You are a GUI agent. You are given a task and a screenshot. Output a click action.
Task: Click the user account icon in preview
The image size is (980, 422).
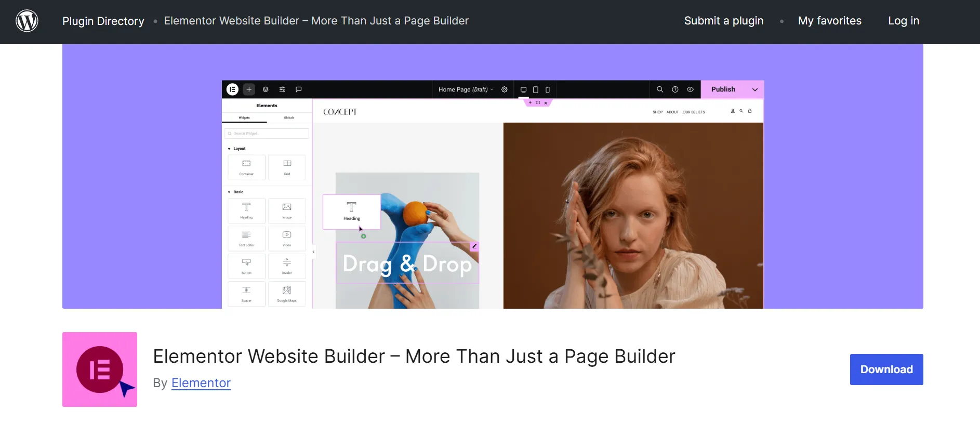(733, 111)
